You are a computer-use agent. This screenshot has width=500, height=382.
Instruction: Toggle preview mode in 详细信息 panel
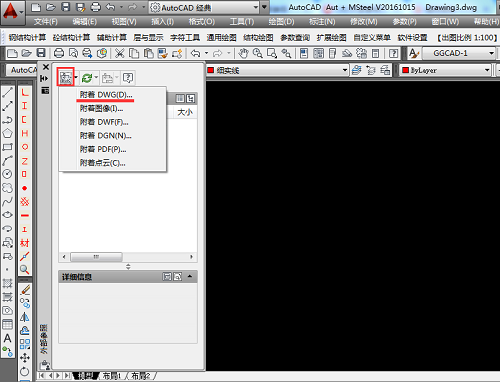click(178, 277)
